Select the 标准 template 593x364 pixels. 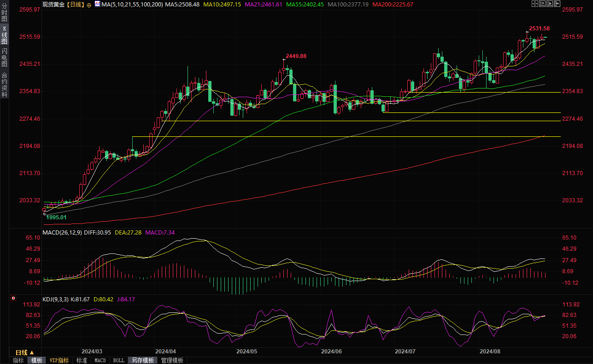coord(82,360)
